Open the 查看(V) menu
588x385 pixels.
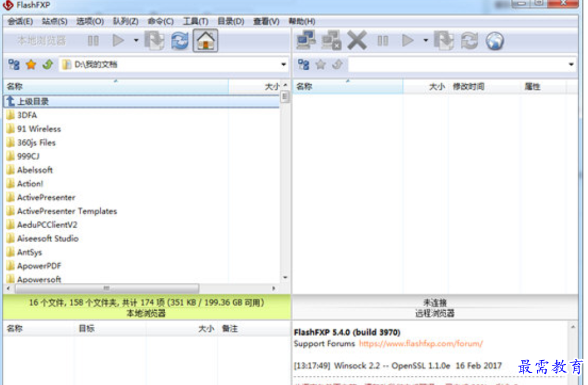pyautogui.click(x=266, y=21)
